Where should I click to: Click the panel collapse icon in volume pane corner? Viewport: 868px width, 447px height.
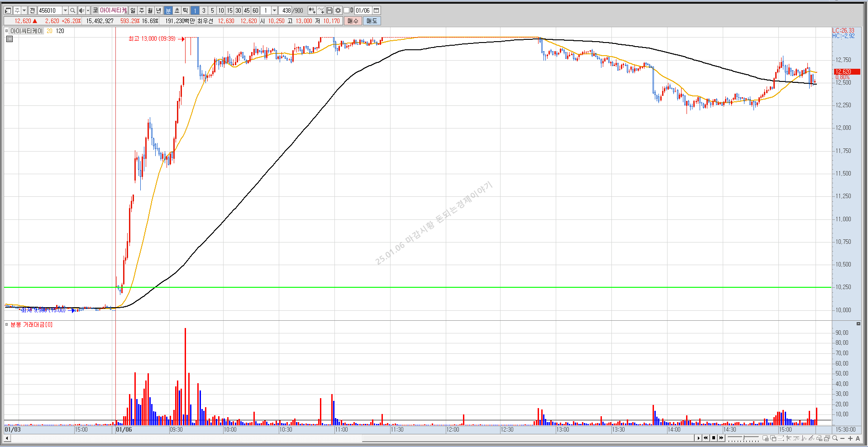[858, 324]
